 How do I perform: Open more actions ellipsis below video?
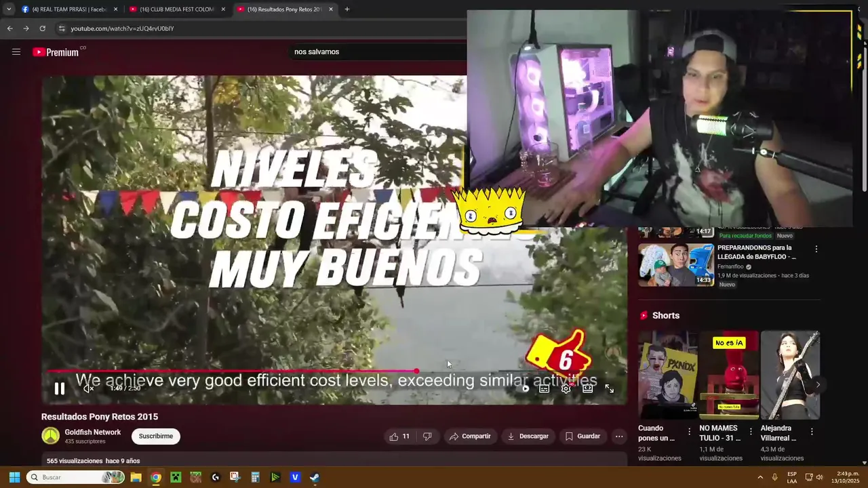tap(619, 436)
